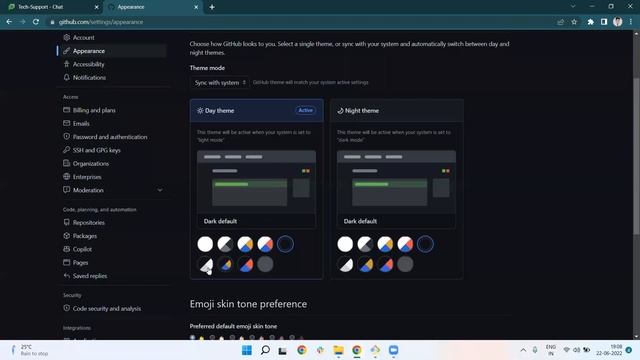Image resolution: width=640 pixels, height=360 pixels.
Task: Click the share page icon in address bar
Action: pyautogui.click(x=560, y=22)
